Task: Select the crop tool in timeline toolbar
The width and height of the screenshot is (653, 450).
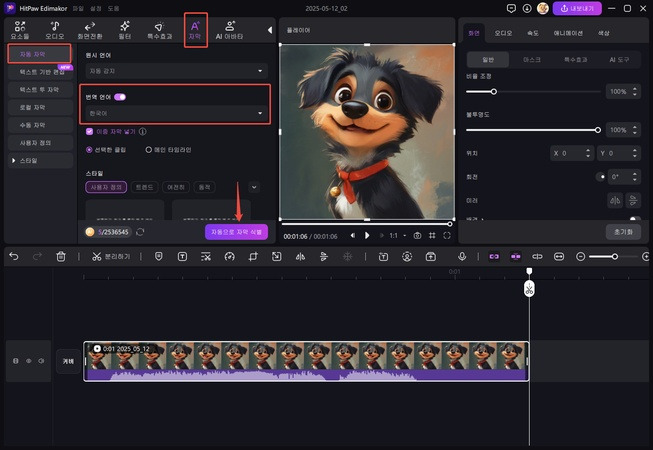Action: [253, 256]
